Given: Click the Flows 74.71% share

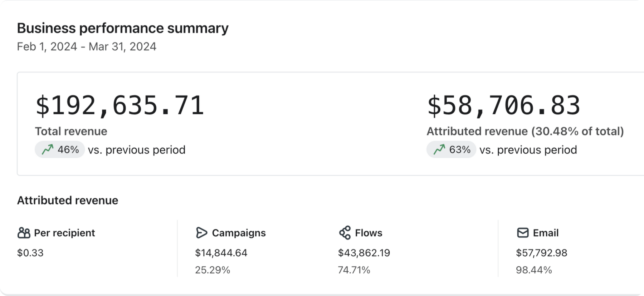Looking at the screenshot, I should (x=354, y=270).
